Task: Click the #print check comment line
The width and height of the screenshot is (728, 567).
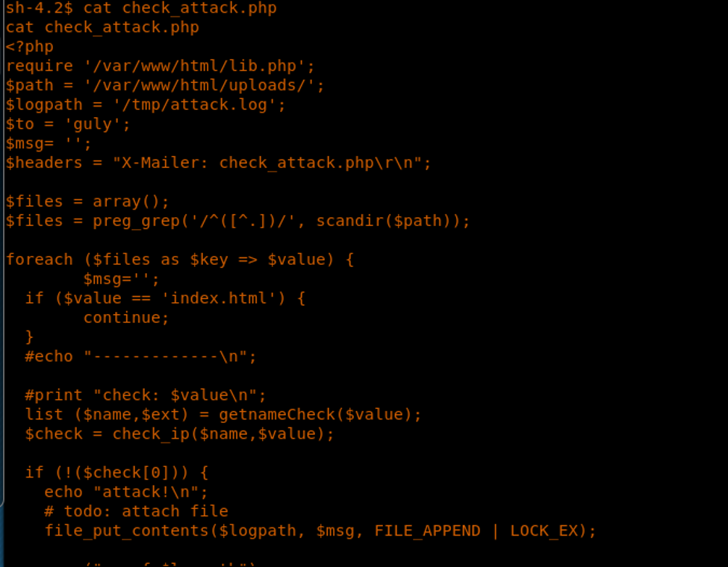Action: (x=146, y=395)
